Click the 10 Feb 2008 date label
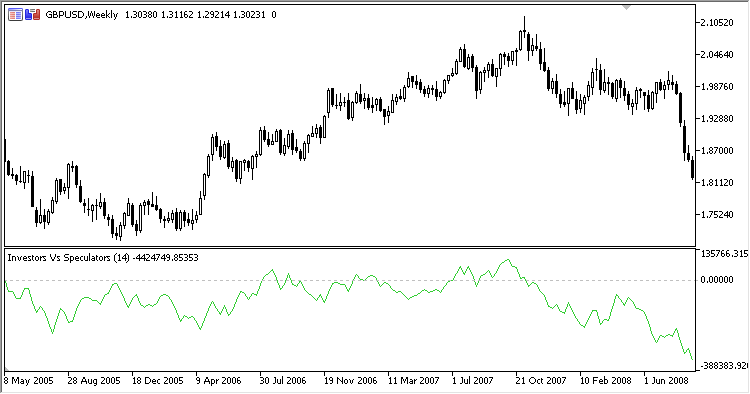Viewport: 750px width, 394px height. click(606, 381)
